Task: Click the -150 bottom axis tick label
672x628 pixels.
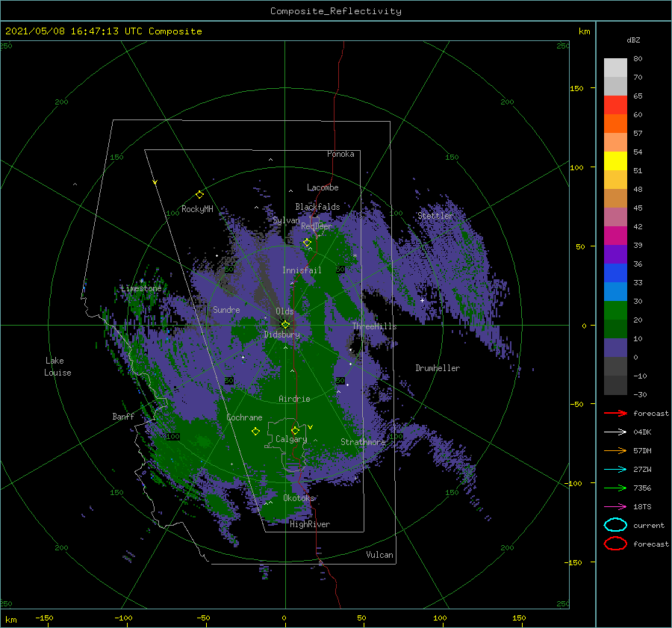Action: (x=44, y=618)
